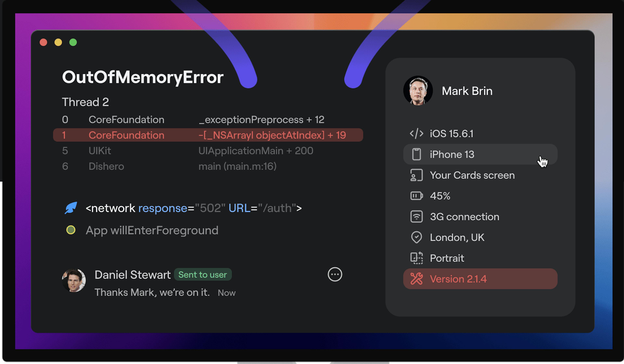Click the Portrait orientation icon
The image size is (624, 364).
click(415, 258)
